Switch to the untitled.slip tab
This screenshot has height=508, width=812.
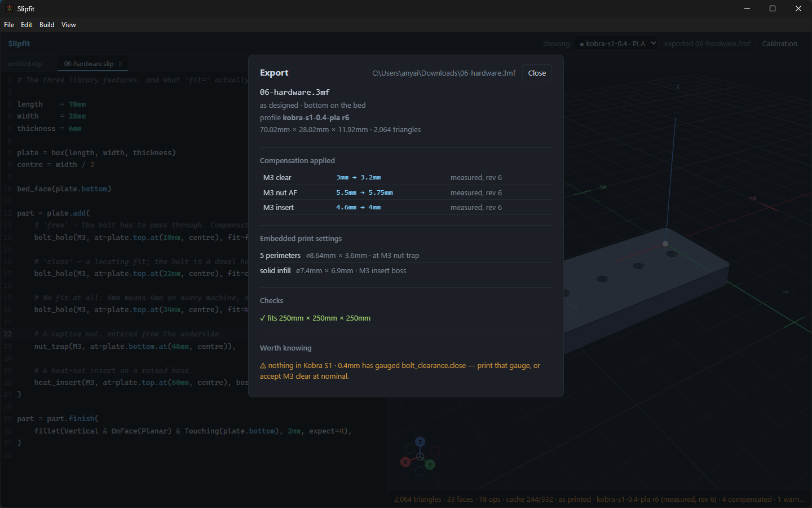[x=25, y=64]
